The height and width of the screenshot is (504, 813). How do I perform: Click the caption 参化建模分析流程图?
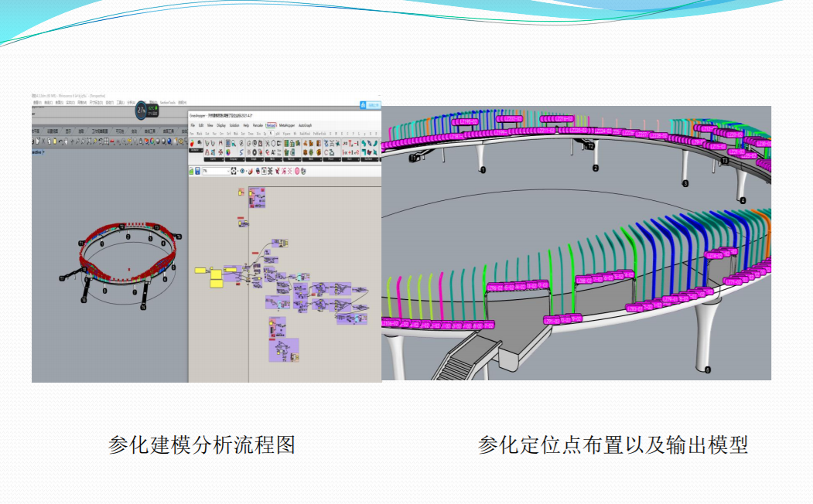point(202,445)
